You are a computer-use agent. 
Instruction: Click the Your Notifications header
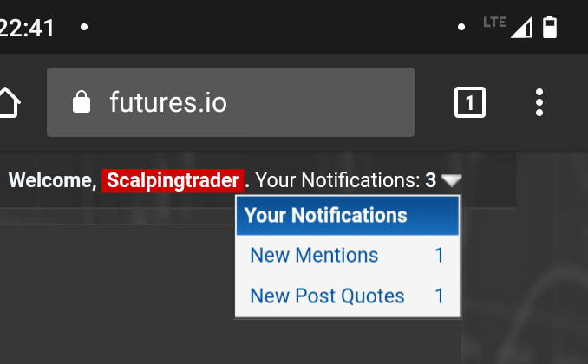pos(347,215)
